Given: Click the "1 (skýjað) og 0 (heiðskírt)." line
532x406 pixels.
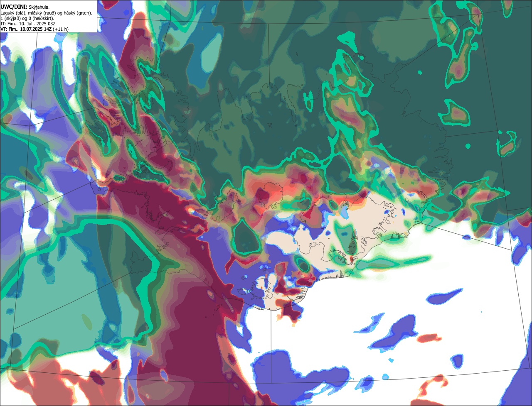Looking at the screenshot, I should pos(27,18).
